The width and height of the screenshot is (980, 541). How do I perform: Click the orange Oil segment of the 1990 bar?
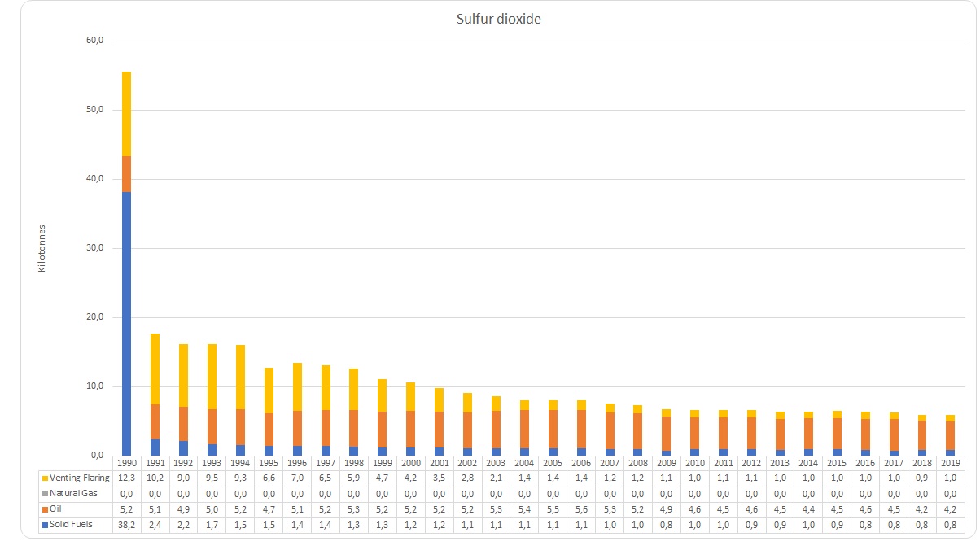(x=126, y=173)
